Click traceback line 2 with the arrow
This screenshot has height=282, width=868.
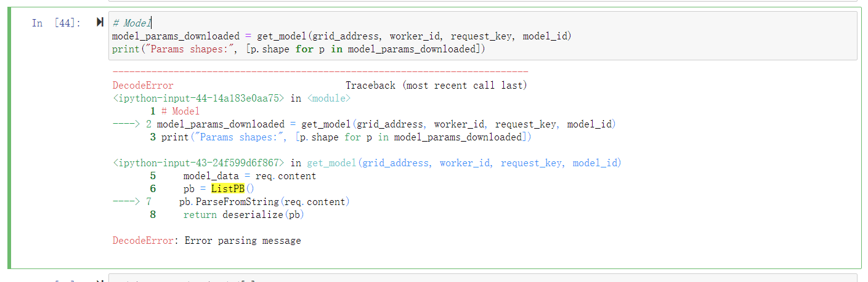(363, 124)
